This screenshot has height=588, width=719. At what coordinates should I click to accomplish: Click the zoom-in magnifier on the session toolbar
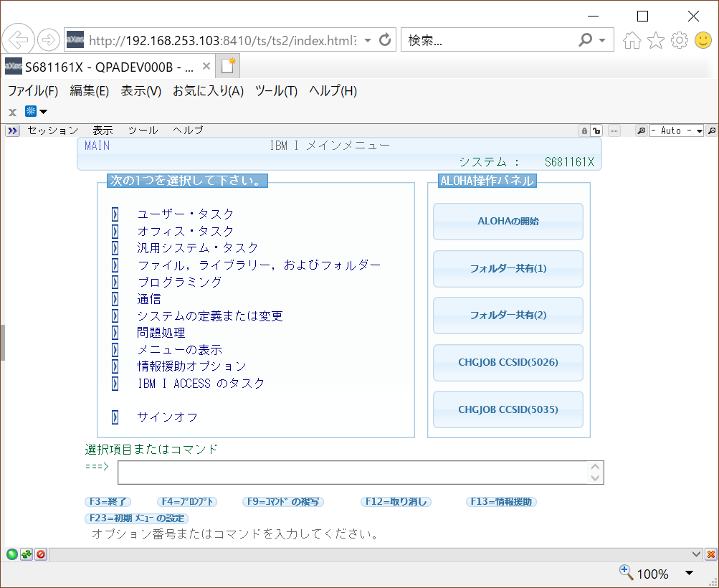point(640,131)
